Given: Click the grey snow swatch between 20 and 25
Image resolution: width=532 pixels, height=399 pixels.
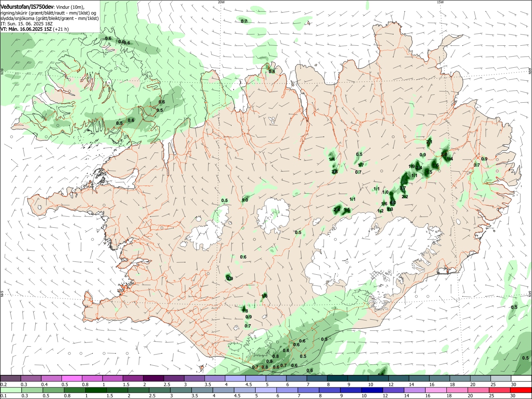Looking at the screenshot, I should tap(481, 378).
